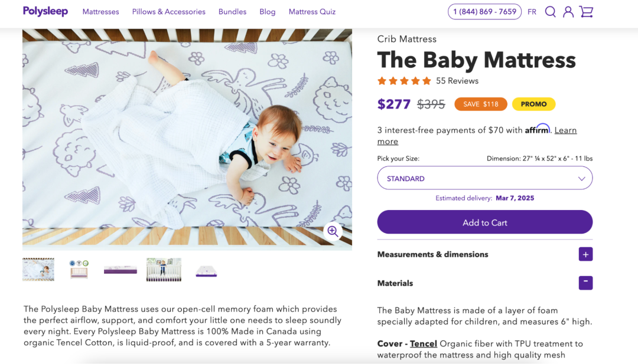This screenshot has height=364, width=638.
Task: Select the toddler standing in crib thumbnail
Action: click(x=164, y=269)
